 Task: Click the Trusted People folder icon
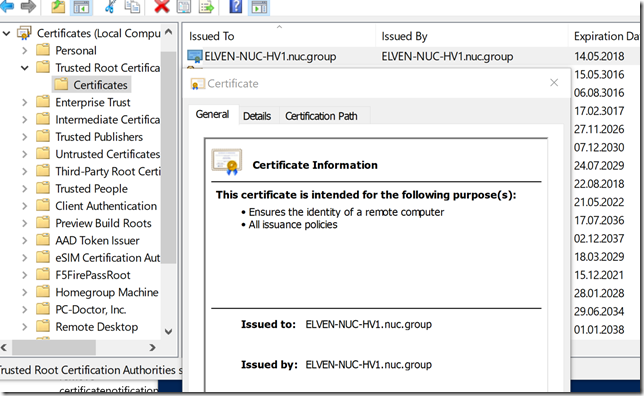pos(43,188)
